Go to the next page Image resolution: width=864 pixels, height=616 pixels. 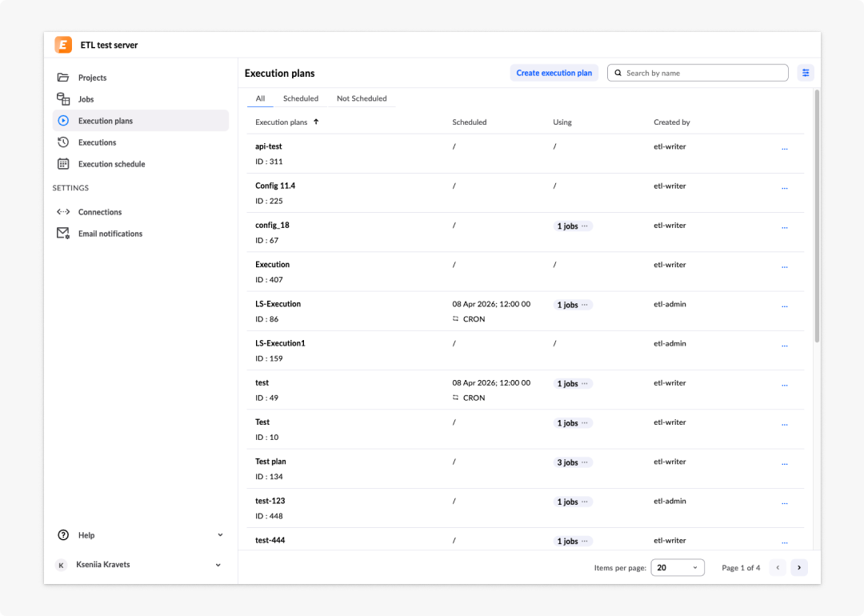[799, 567]
